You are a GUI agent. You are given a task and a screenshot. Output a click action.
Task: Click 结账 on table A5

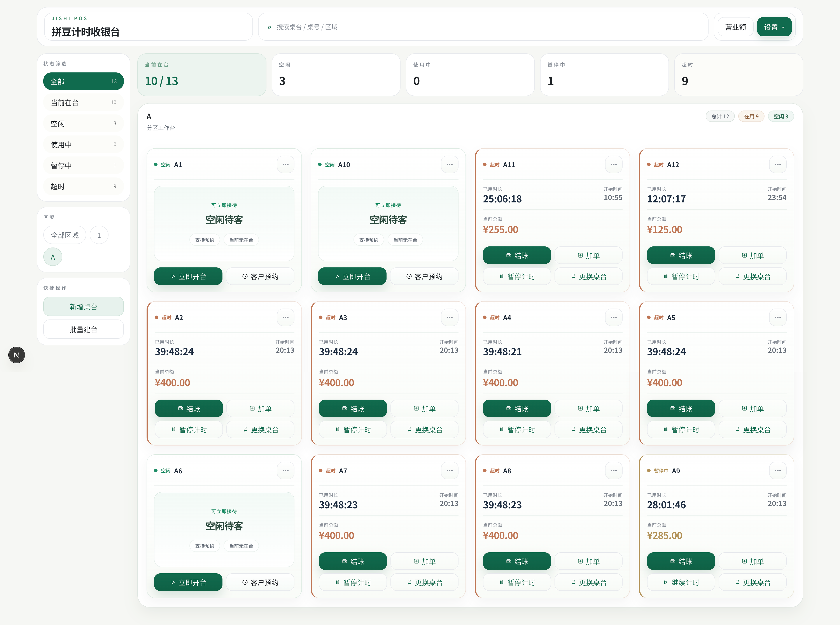(x=680, y=409)
